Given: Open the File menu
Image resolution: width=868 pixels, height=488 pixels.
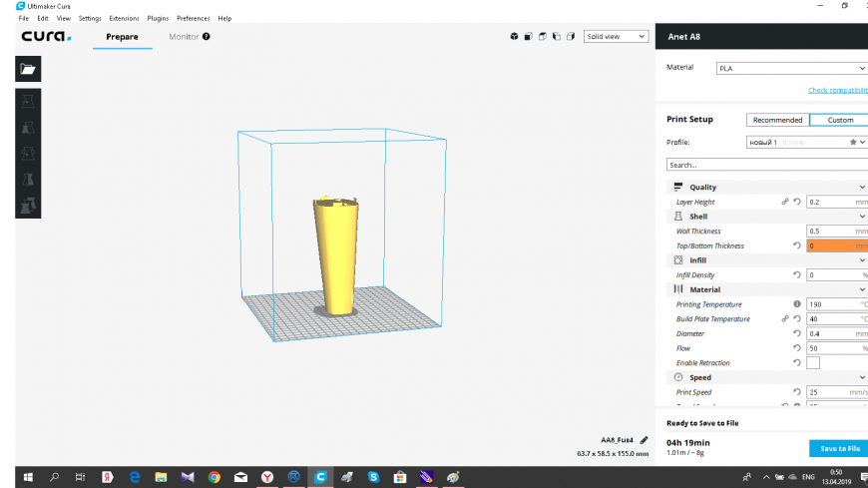Looking at the screenshot, I should tap(24, 18).
